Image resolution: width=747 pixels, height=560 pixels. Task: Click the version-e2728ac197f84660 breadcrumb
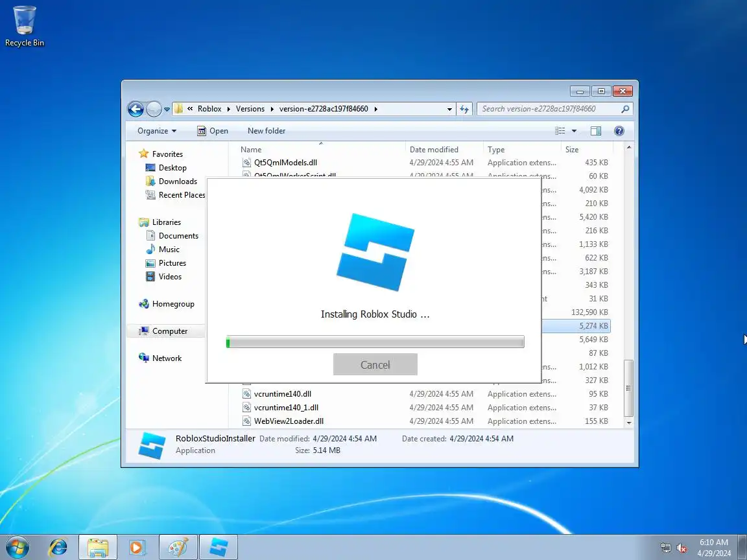pos(324,109)
